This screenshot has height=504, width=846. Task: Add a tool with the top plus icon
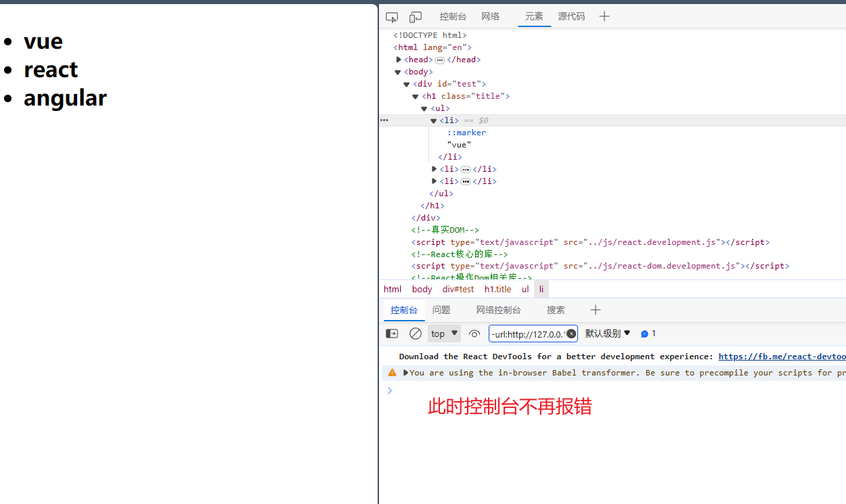(x=604, y=16)
